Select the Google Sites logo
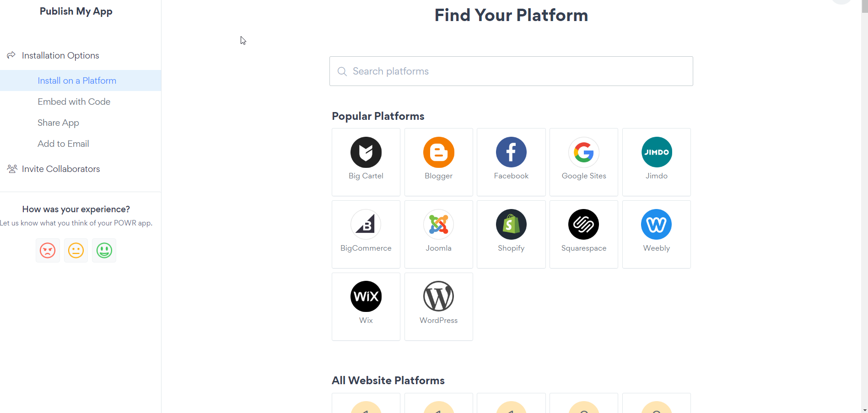Viewport: 868px width, 413px height. [x=584, y=152]
